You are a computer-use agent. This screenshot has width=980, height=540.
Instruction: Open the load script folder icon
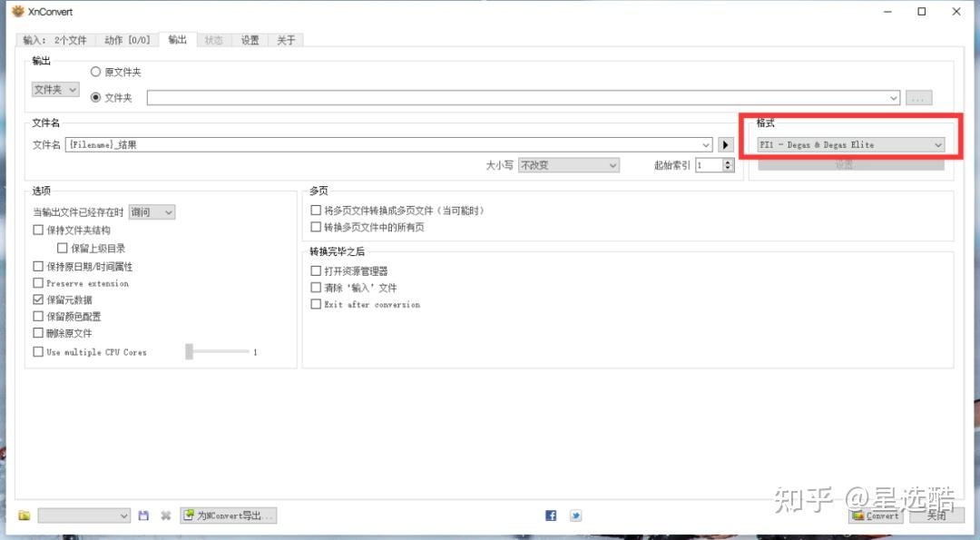click(x=24, y=515)
